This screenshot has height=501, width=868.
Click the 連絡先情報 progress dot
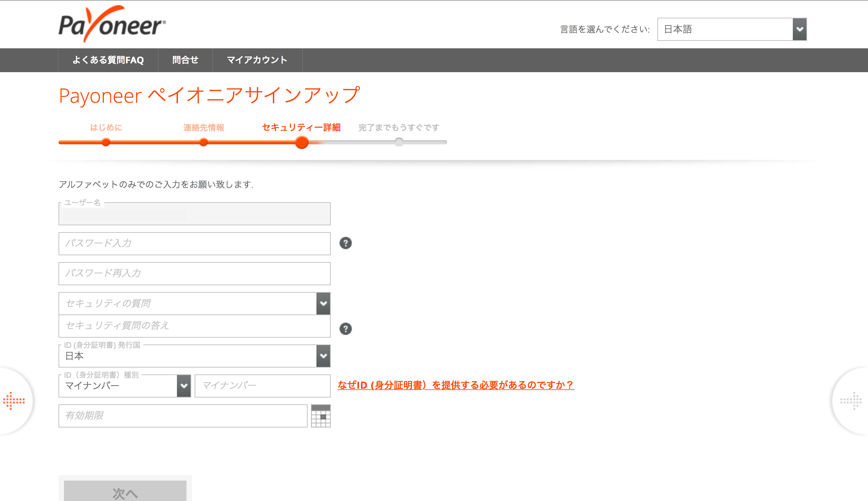pos(203,142)
